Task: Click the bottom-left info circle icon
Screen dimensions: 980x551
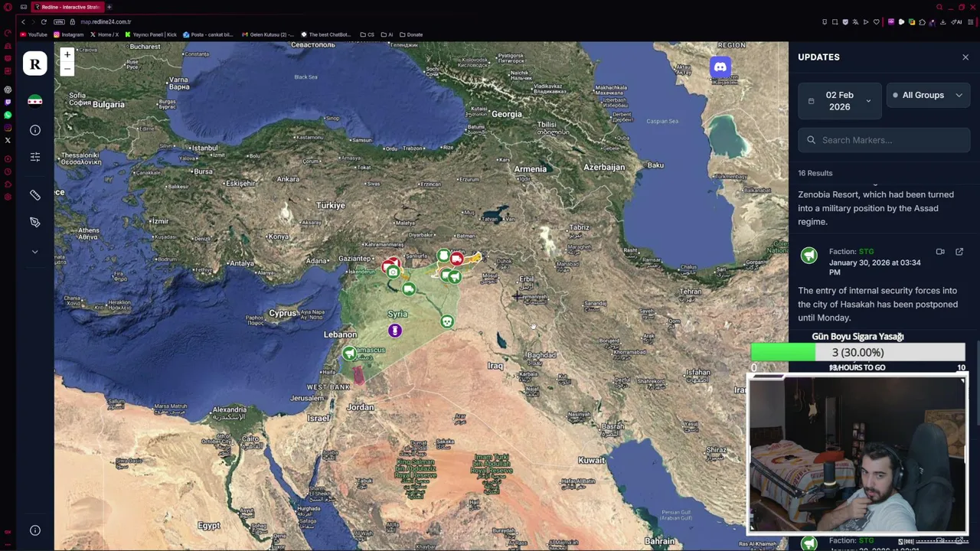Action: click(x=34, y=530)
